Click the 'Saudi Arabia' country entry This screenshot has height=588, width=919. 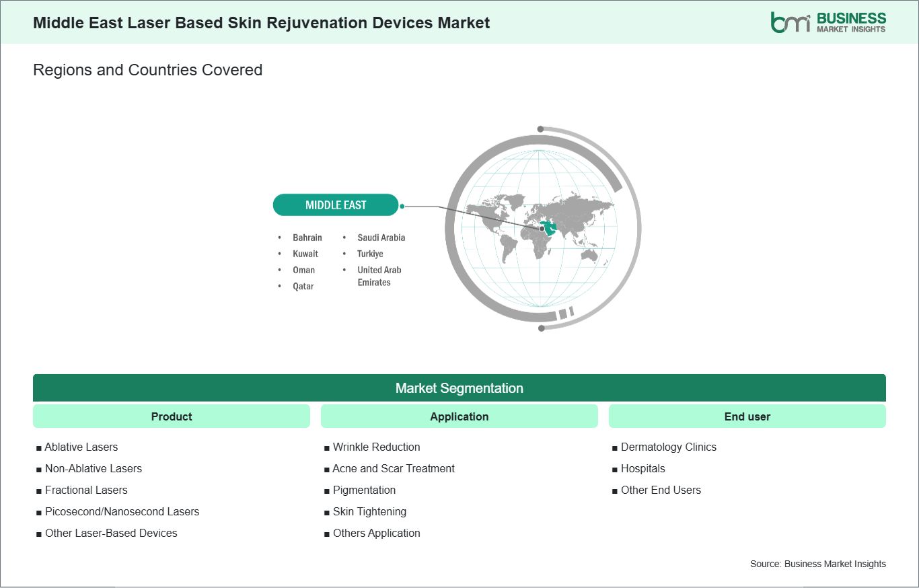[381, 237]
